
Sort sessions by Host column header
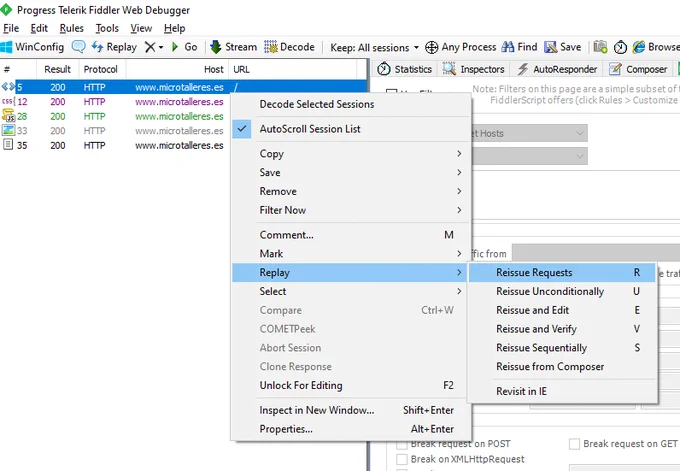(177, 69)
